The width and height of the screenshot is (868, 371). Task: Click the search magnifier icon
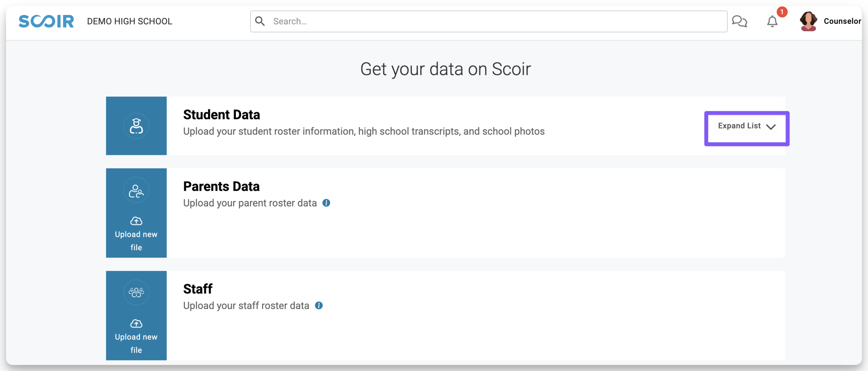coord(260,21)
